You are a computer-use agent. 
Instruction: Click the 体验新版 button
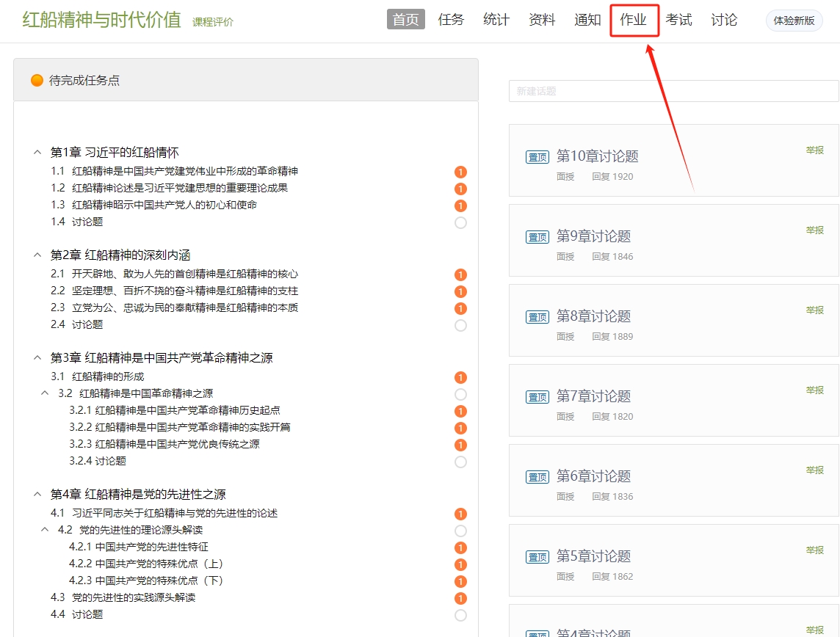coord(794,21)
